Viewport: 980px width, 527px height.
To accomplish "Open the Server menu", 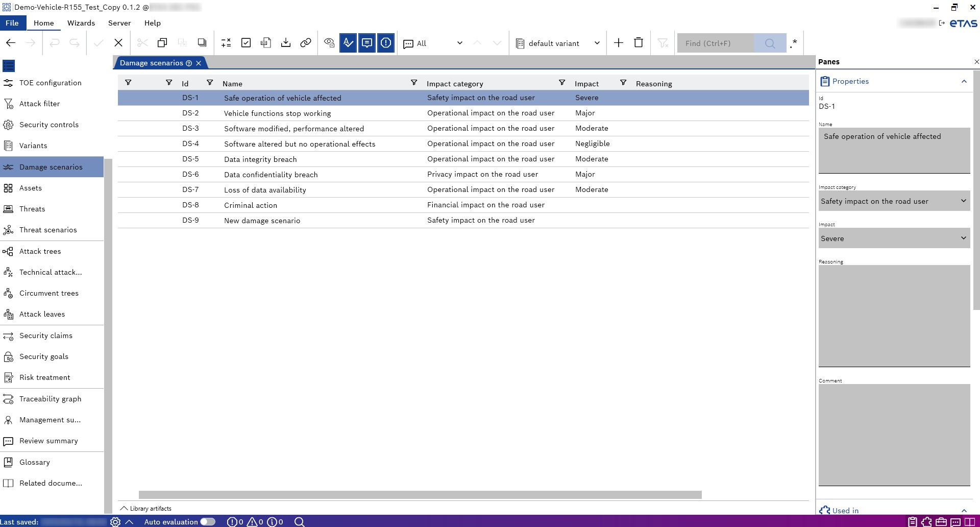I will click(x=119, y=23).
